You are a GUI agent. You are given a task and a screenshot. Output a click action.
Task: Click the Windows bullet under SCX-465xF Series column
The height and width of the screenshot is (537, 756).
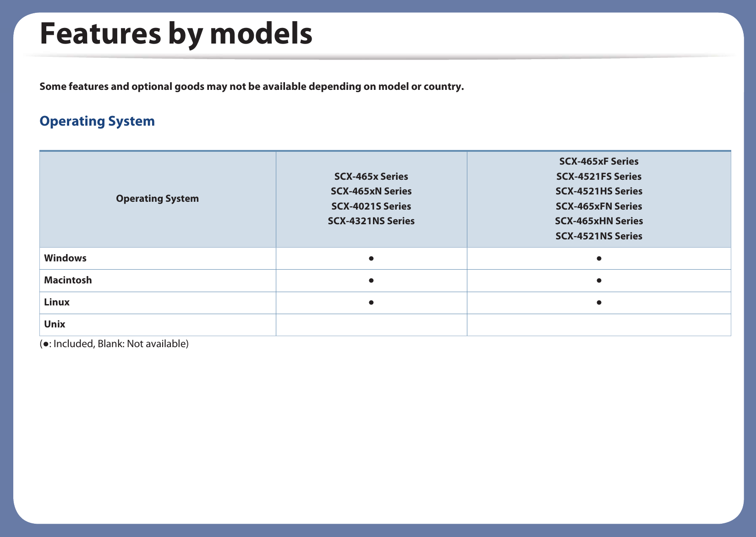[x=599, y=259]
